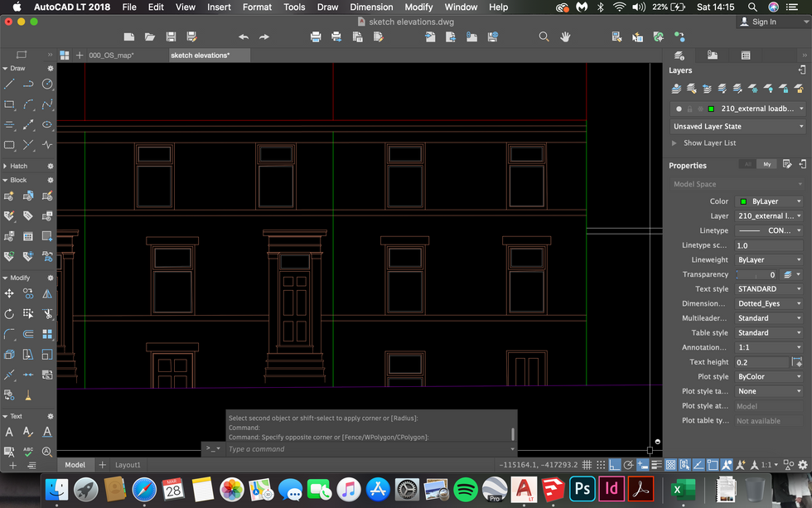812x508 pixels.
Task: Toggle transparency display in status bar
Action: pos(670,465)
